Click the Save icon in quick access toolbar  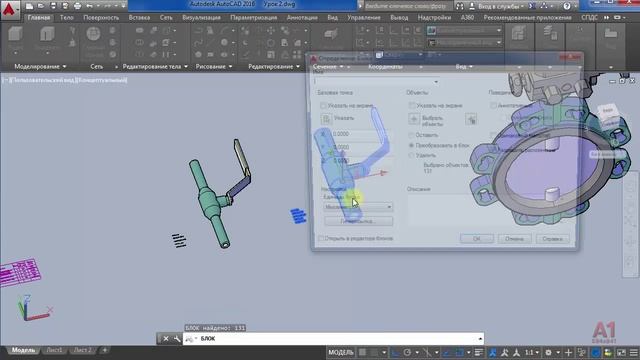[53, 6]
